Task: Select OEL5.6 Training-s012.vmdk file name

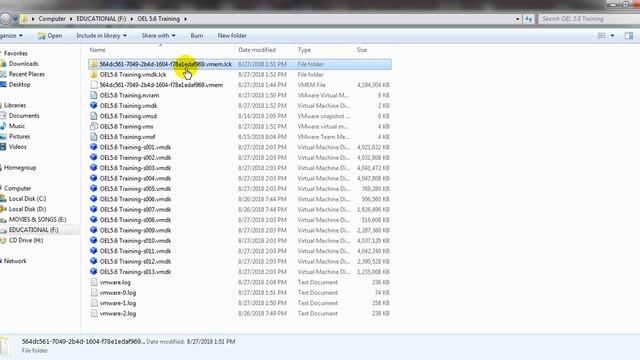Action: (136, 261)
